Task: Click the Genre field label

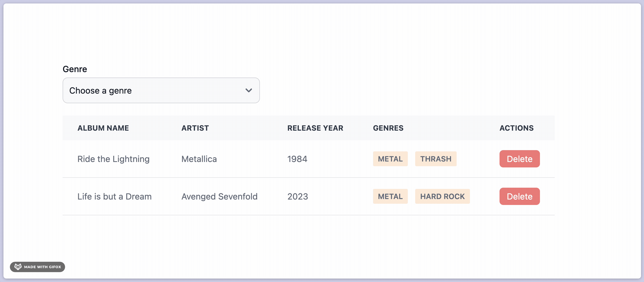Action: [75, 69]
